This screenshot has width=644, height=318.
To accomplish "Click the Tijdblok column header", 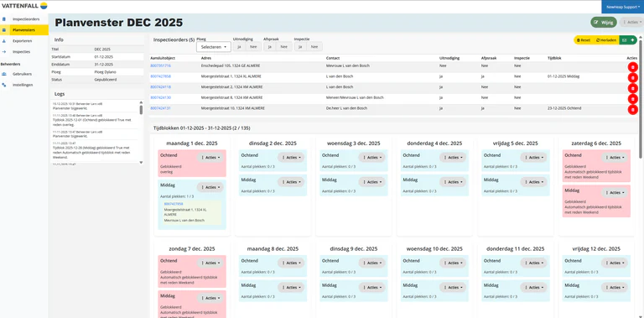I will click(x=554, y=59).
